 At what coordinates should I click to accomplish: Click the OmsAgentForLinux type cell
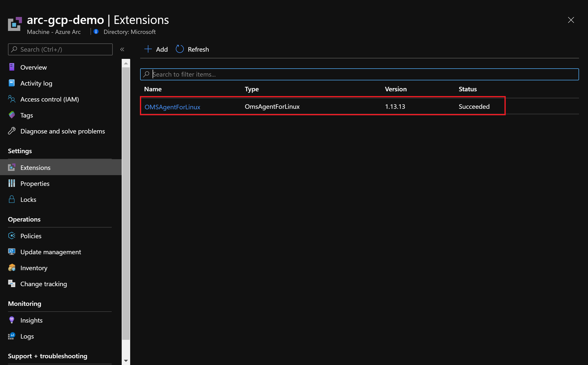[x=272, y=107]
